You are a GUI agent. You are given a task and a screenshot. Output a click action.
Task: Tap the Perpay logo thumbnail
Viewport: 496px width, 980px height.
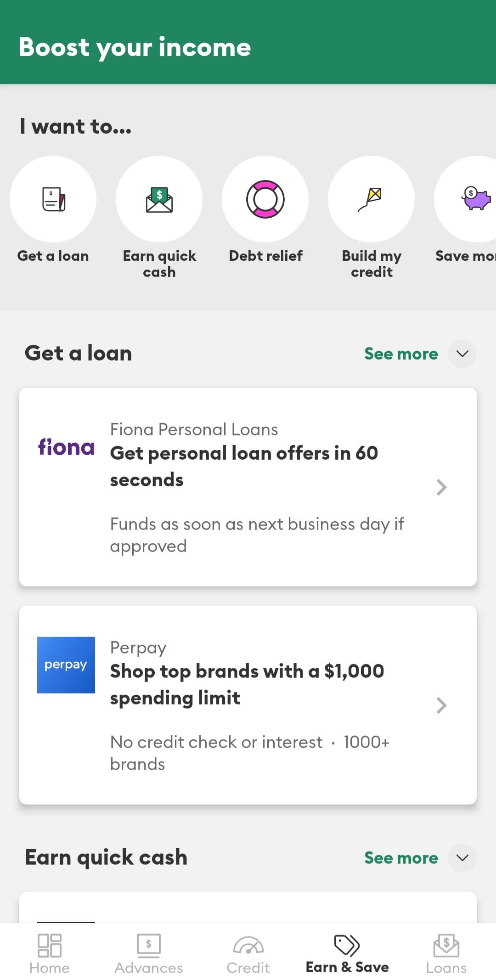point(66,665)
